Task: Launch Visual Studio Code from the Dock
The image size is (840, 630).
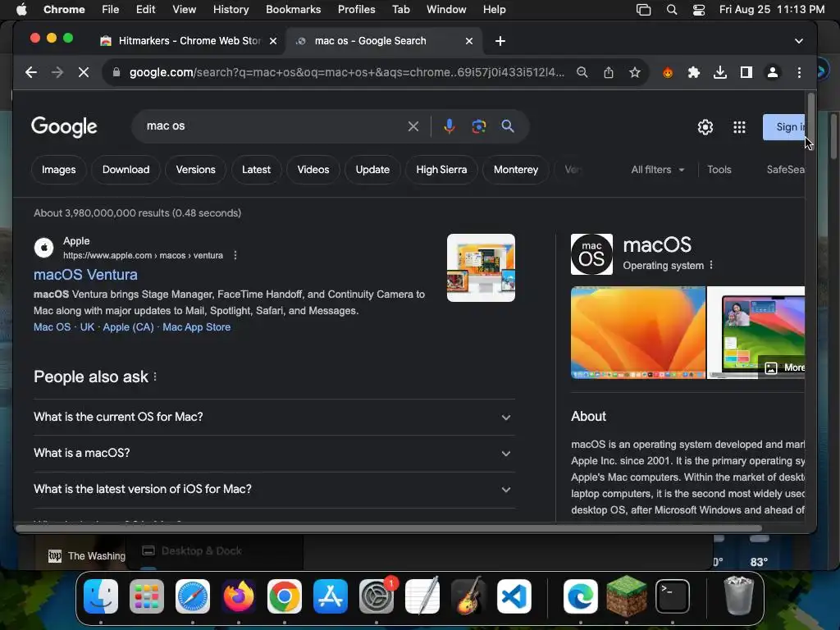Action: pos(514,596)
